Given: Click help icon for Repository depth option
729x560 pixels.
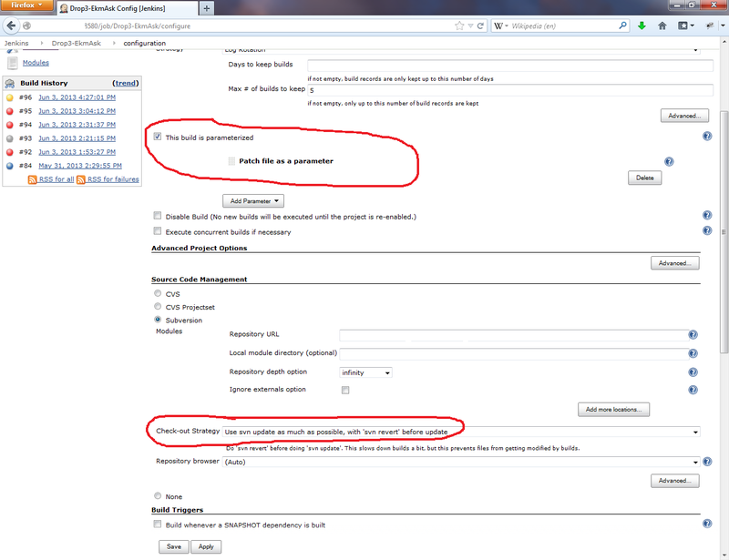Looking at the screenshot, I should click(x=693, y=372).
